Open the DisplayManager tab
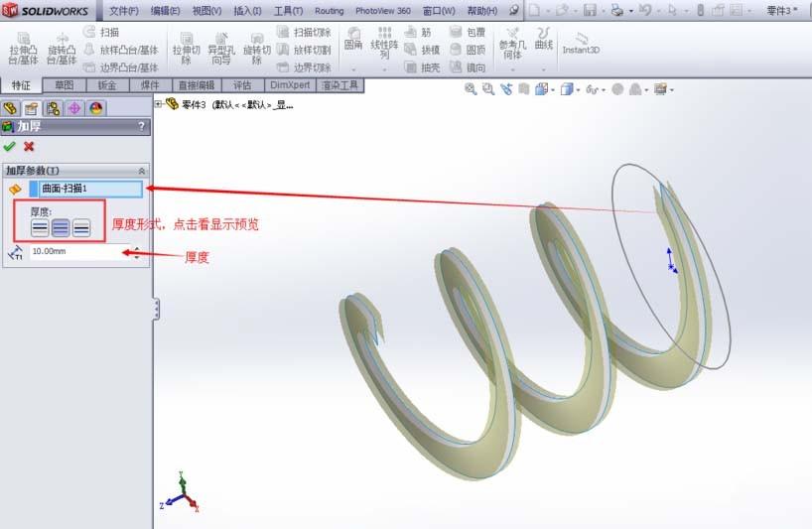Image resolution: width=812 pixels, height=529 pixels. point(96,108)
